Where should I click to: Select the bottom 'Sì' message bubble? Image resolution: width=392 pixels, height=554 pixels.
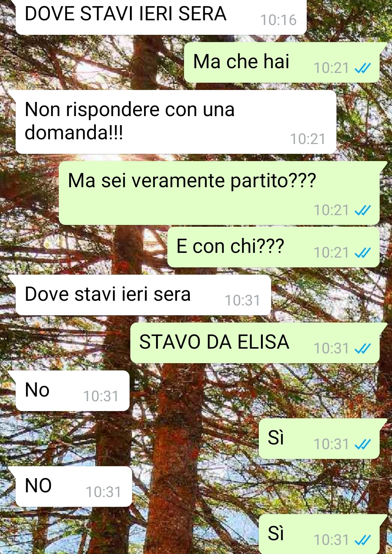coord(319,534)
